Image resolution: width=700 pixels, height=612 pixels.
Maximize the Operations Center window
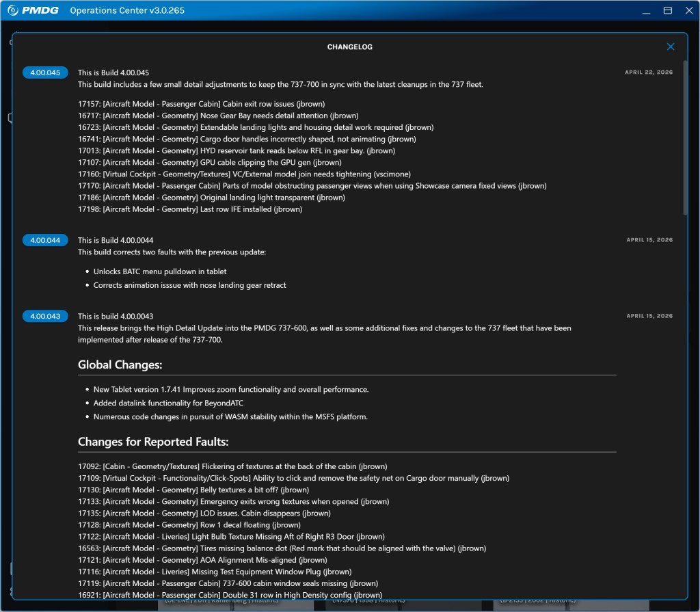coord(667,10)
